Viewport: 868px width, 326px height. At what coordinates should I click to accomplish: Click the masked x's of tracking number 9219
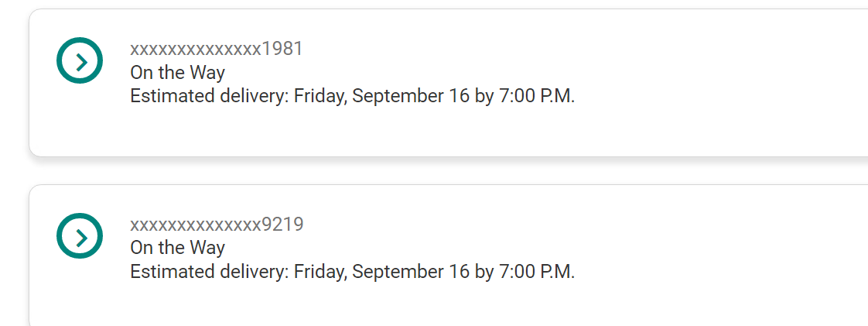click(x=196, y=225)
